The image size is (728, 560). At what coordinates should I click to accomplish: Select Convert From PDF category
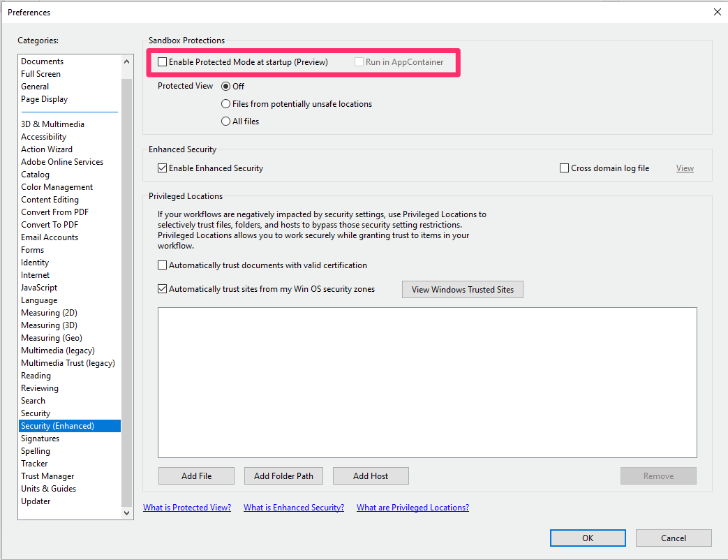click(x=70, y=212)
